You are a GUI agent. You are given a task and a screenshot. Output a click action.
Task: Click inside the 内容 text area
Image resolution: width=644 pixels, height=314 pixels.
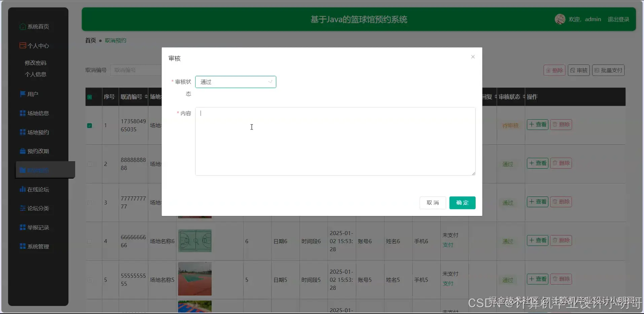pos(335,142)
